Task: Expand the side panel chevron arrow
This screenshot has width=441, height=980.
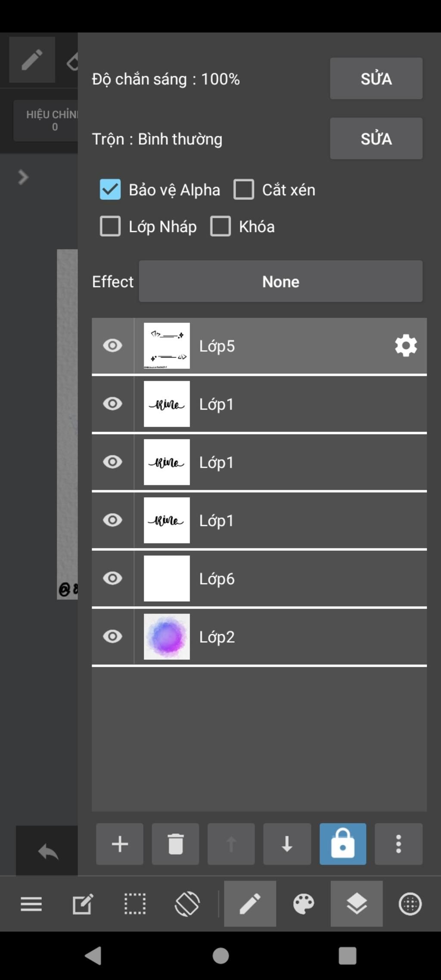Action: (x=23, y=177)
